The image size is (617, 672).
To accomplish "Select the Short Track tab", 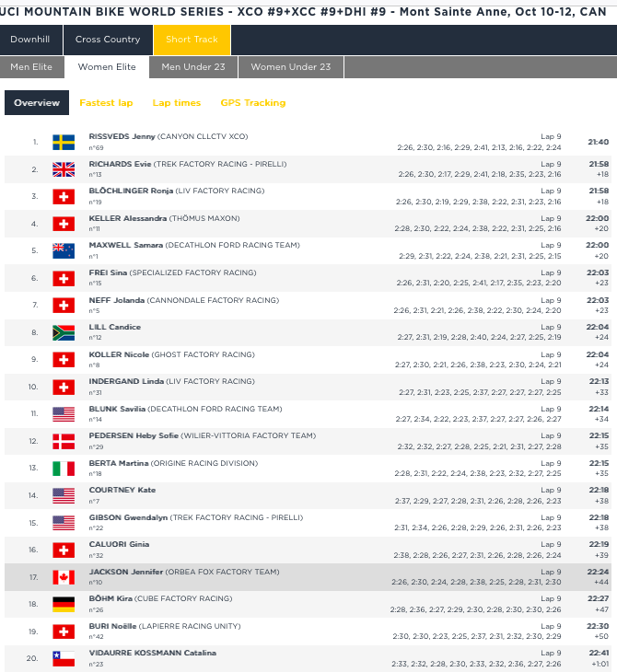I will [192, 40].
